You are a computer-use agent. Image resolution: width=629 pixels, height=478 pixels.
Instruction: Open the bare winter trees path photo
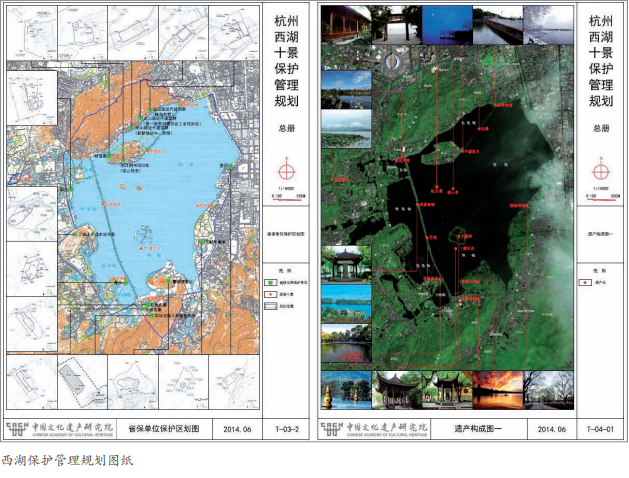coord(548,390)
